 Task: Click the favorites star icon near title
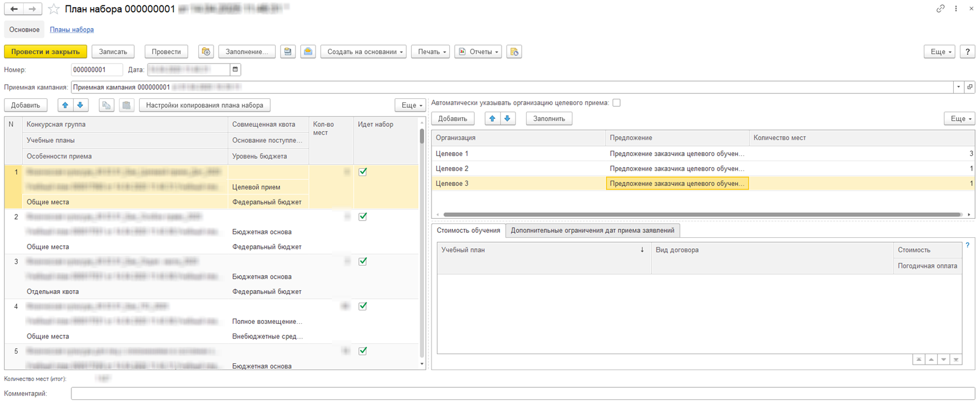click(54, 9)
